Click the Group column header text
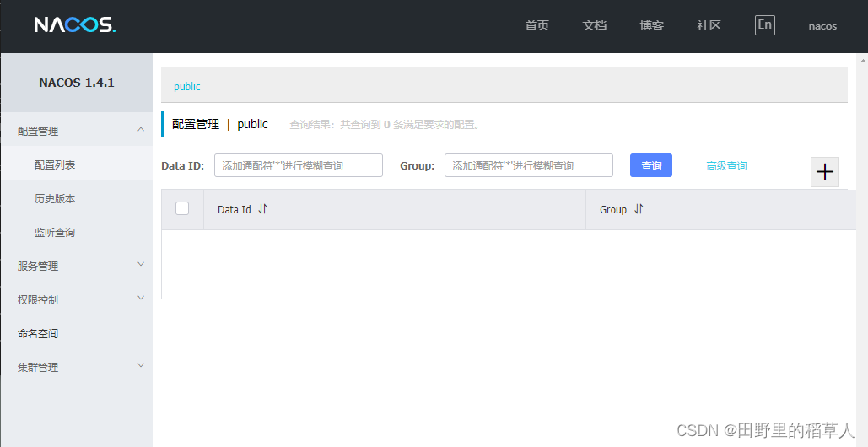The image size is (868, 447). tap(613, 210)
